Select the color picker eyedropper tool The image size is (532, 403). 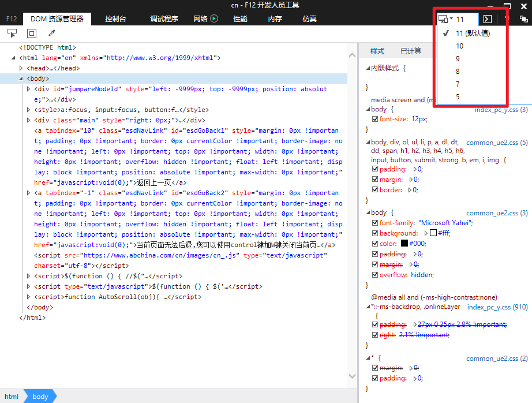coord(51,33)
